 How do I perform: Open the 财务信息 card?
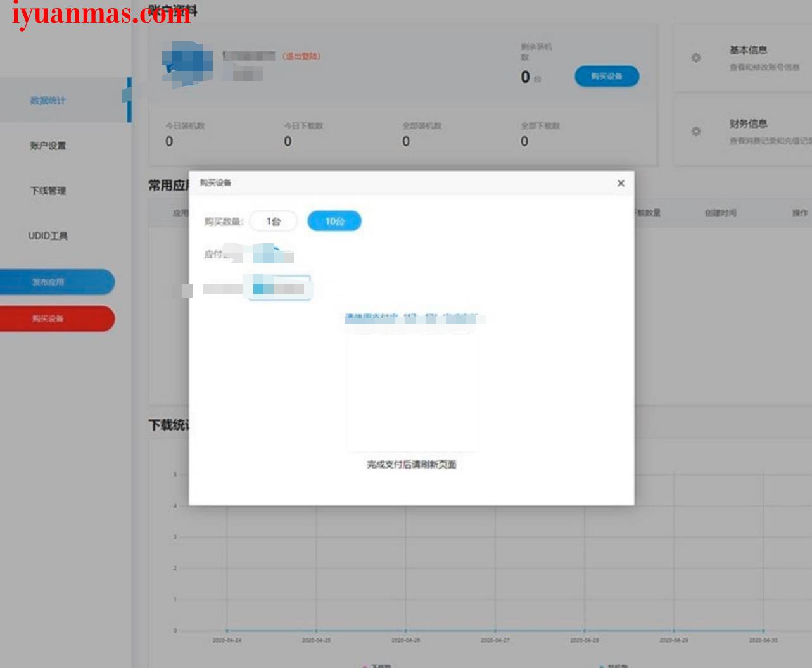point(742,131)
